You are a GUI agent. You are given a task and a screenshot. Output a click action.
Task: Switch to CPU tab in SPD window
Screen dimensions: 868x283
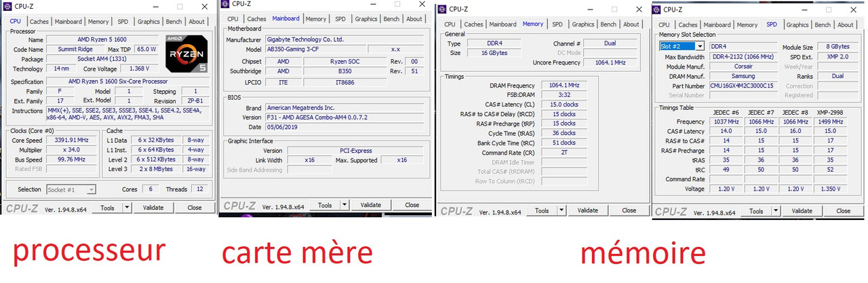664,25
